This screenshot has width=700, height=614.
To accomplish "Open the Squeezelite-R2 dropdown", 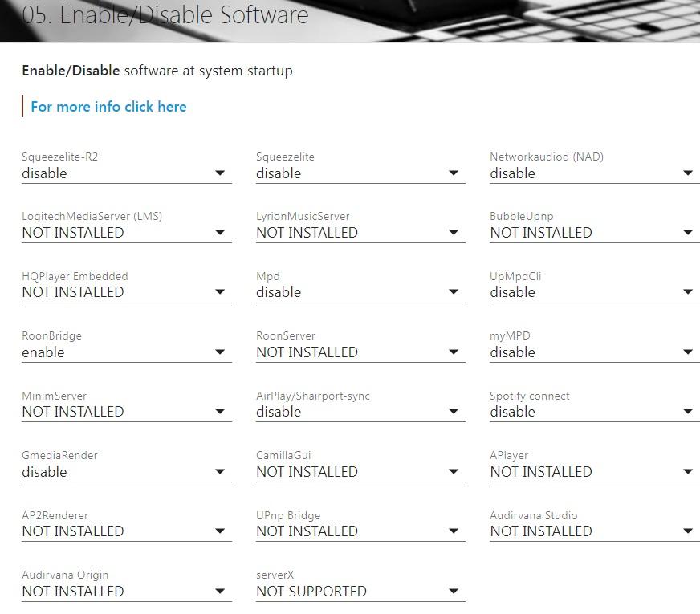I will pos(127,173).
